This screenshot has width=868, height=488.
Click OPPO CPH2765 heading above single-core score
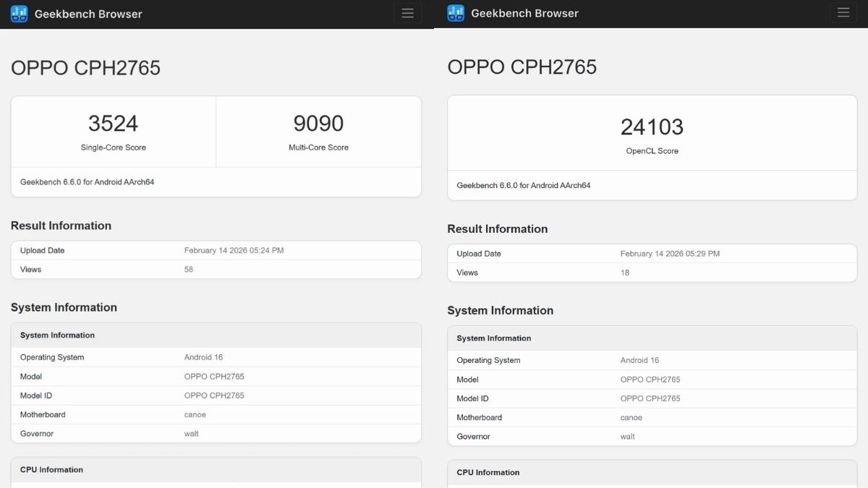[x=85, y=68]
